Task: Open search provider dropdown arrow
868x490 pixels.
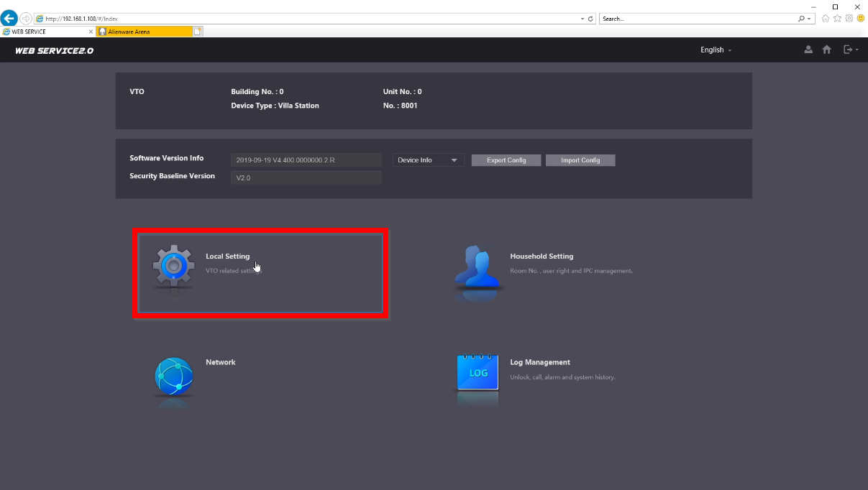Action: [810, 19]
